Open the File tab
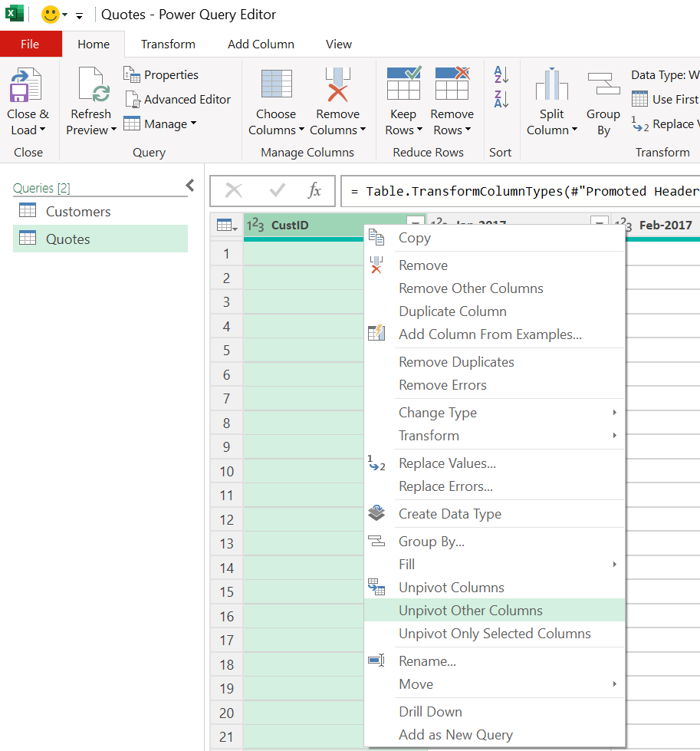Screen dimensions: 700x751 31,44
